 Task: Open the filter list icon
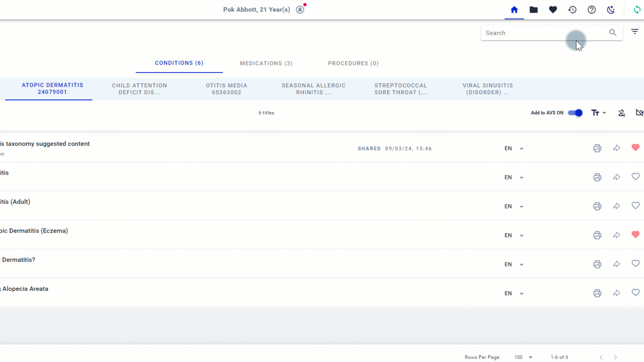(x=635, y=32)
